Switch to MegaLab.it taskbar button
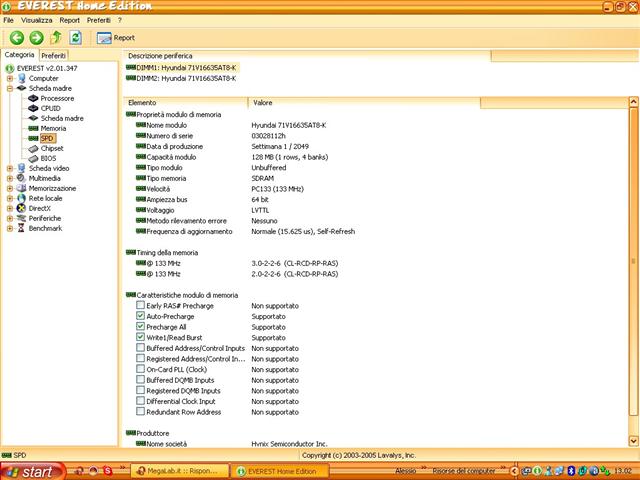The height and width of the screenshot is (480, 640). tap(180, 471)
